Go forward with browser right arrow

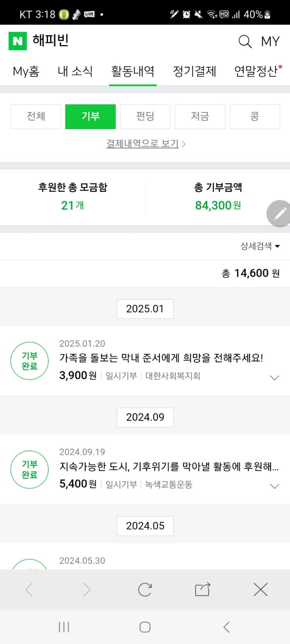pos(87,589)
